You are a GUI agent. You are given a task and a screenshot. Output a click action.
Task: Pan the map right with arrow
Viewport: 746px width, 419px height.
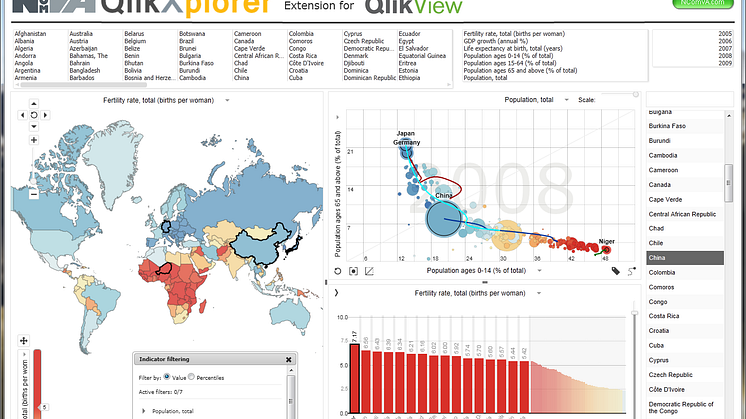(46, 115)
